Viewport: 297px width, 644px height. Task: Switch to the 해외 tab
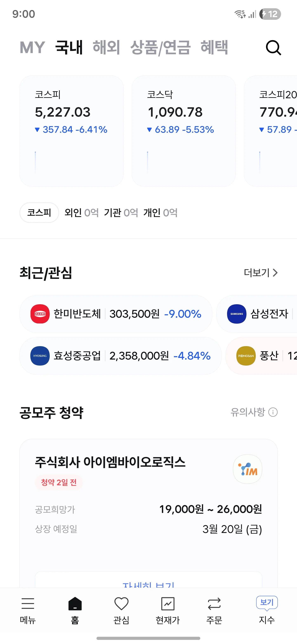(106, 47)
